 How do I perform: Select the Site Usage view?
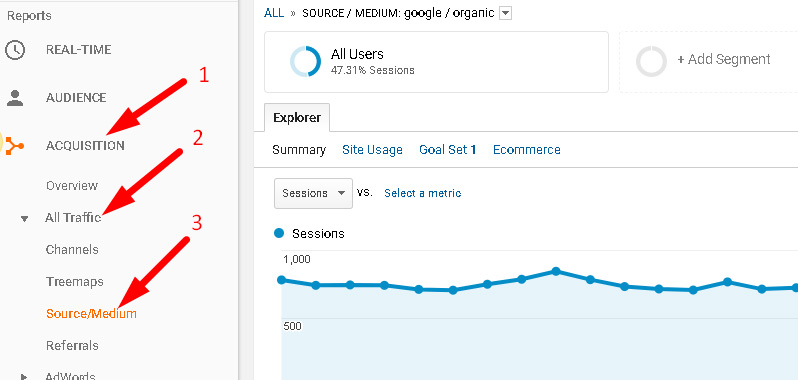[372, 150]
